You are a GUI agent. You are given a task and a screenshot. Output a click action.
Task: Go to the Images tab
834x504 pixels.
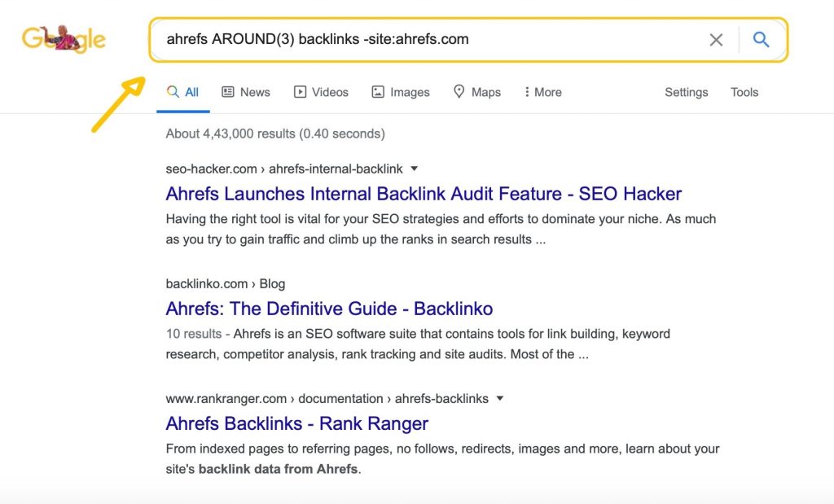coord(401,92)
